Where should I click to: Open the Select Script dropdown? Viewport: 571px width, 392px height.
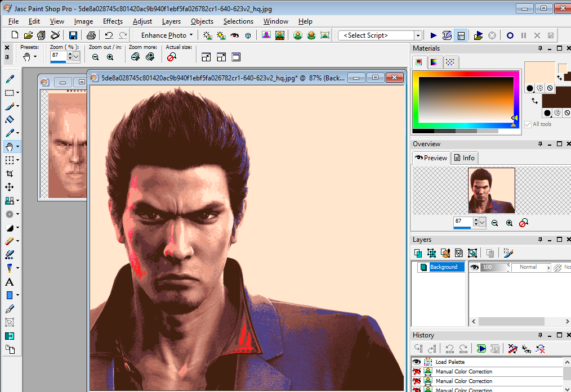[417, 35]
